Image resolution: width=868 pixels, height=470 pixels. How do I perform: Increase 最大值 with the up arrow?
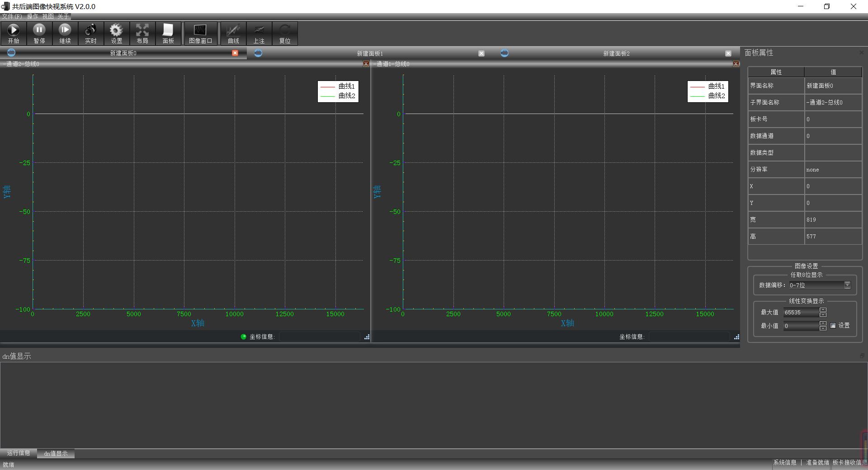(823, 310)
